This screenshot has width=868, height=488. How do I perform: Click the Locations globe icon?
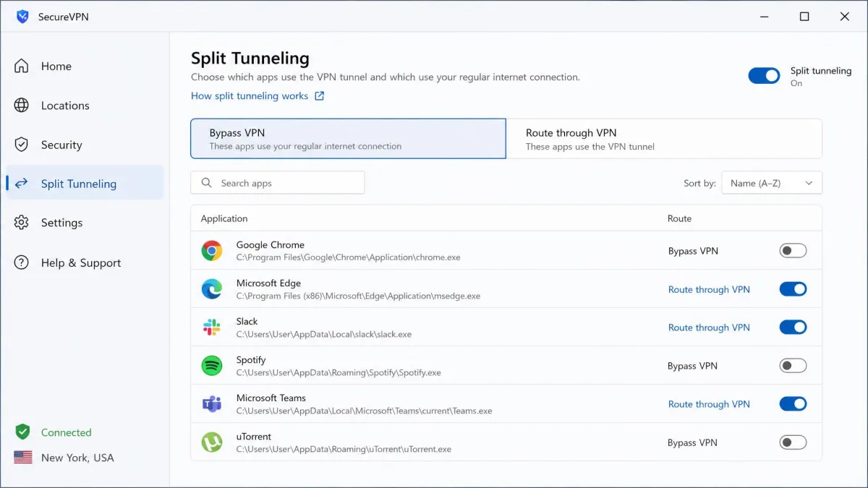pos(22,106)
